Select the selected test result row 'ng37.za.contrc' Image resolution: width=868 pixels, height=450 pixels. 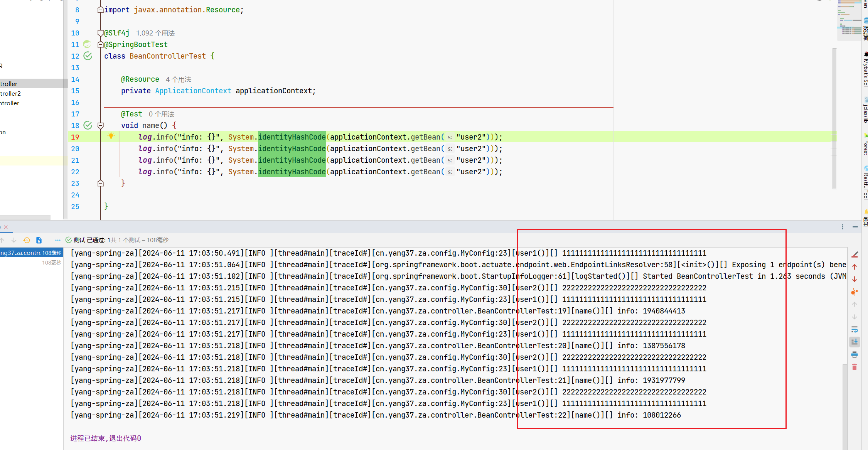(31, 253)
